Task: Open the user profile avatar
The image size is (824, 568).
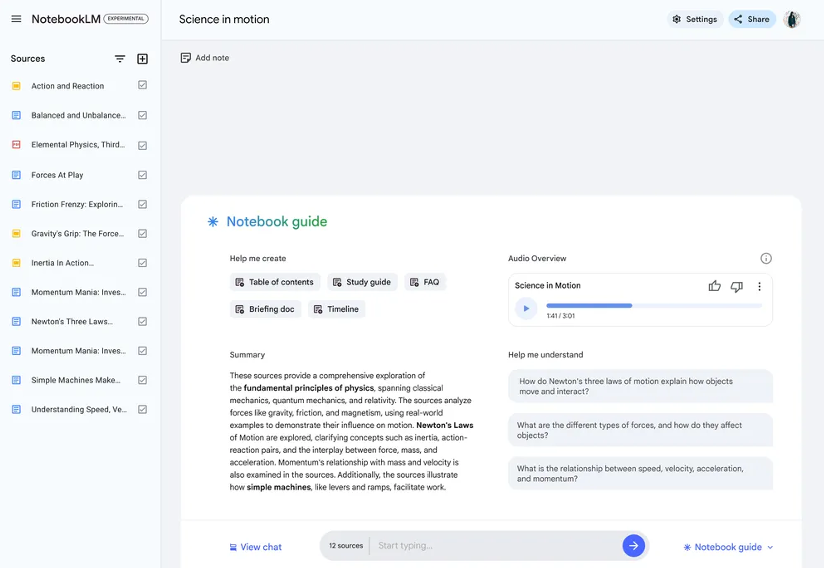Action: click(x=792, y=19)
